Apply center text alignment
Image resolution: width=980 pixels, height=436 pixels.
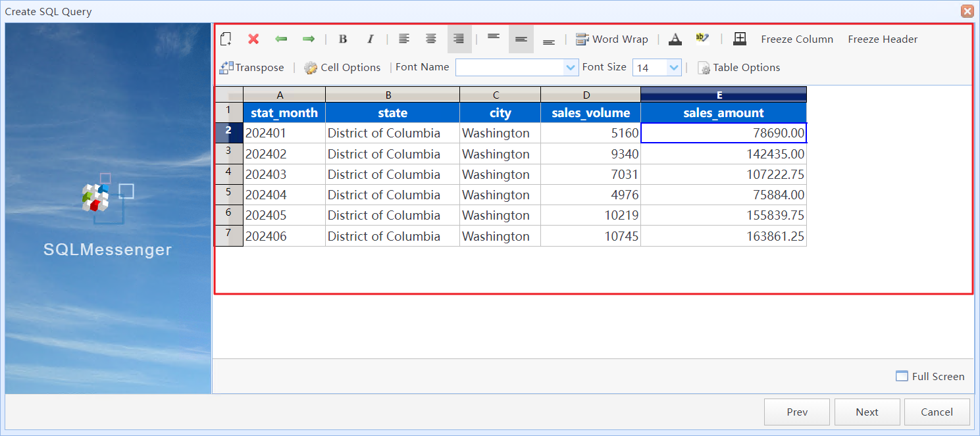(431, 39)
